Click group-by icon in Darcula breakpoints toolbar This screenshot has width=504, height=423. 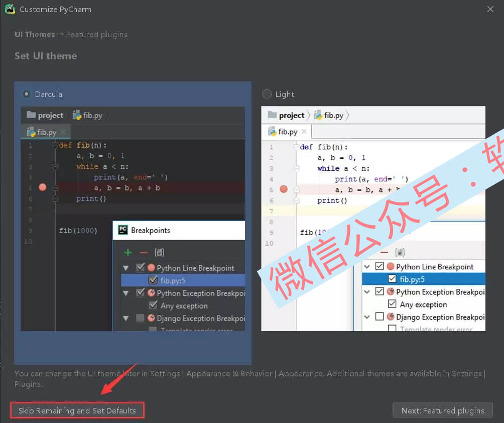tap(160, 253)
